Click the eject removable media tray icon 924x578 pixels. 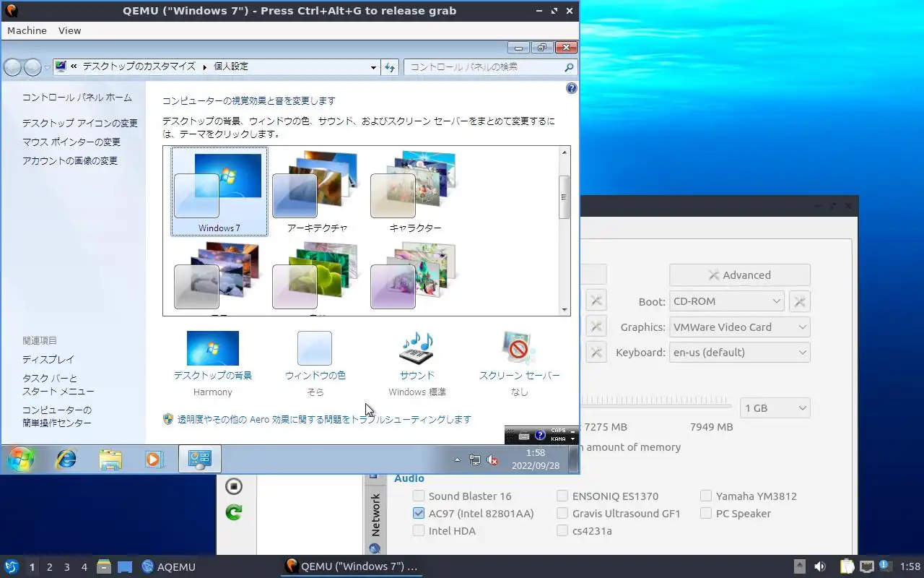tap(800, 566)
